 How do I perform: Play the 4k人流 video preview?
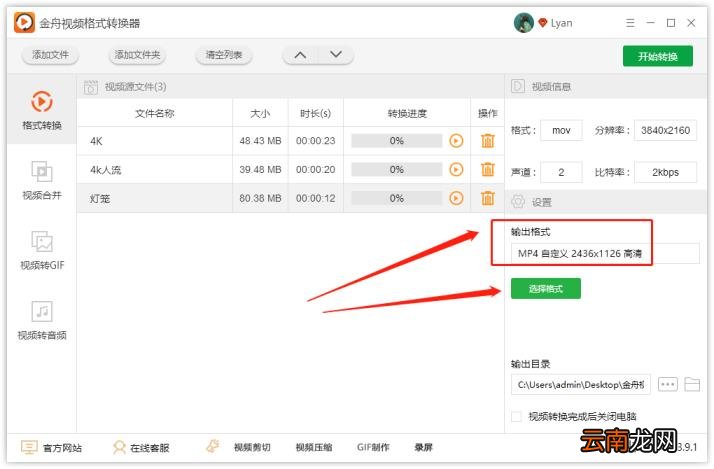point(456,169)
